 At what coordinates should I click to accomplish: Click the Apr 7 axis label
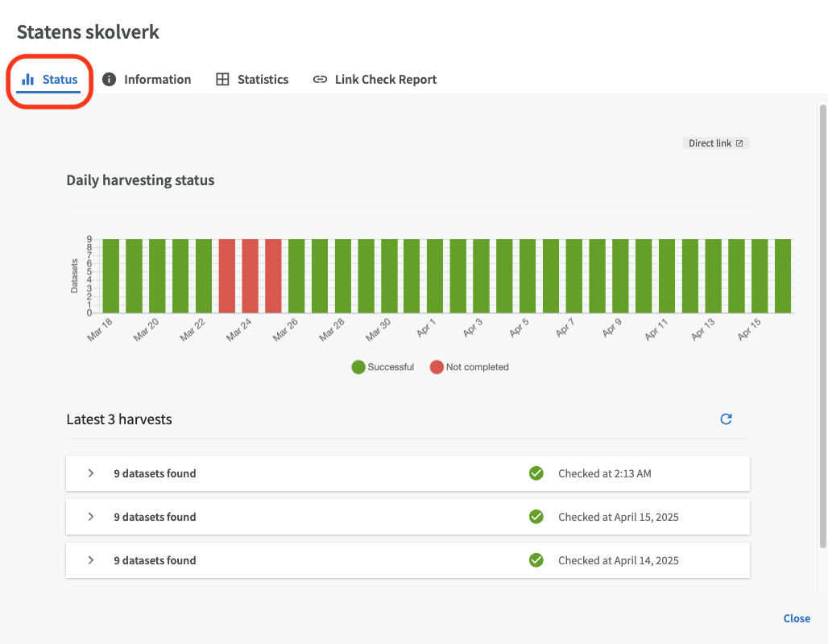(565, 328)
